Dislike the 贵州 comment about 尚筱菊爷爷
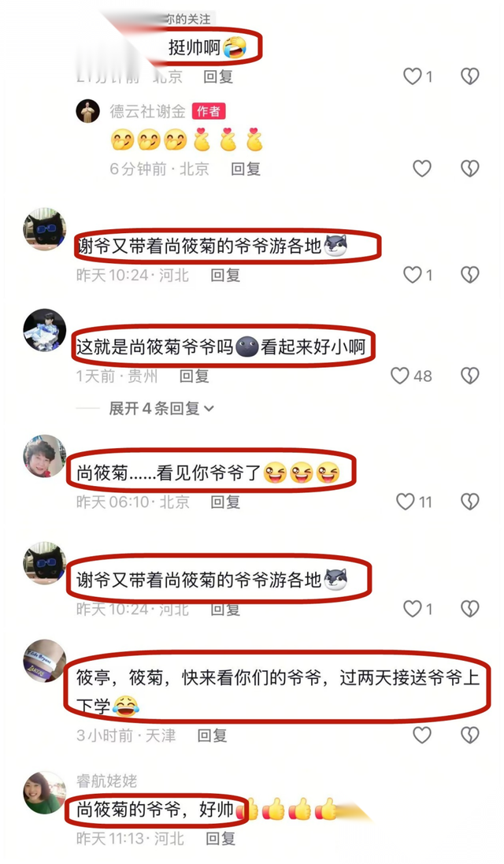This screenshot has height=864, width=504. [x=470, y=376]
